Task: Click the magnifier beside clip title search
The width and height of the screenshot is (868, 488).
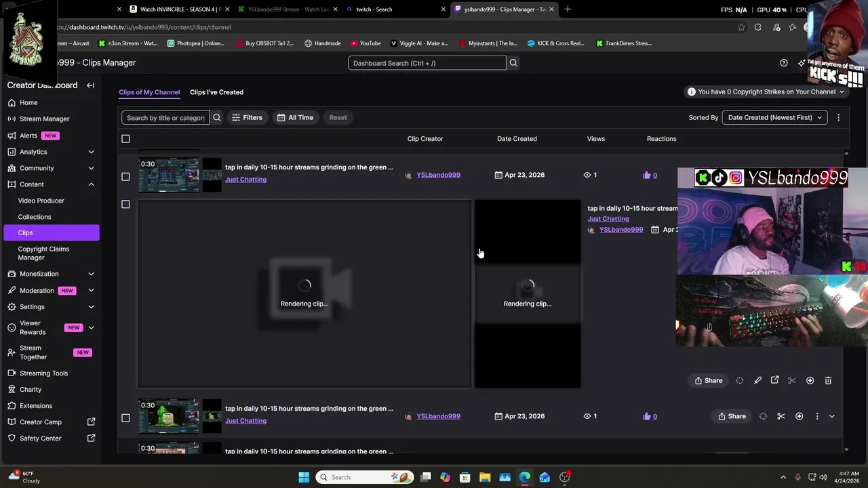Action: (217, 118)
